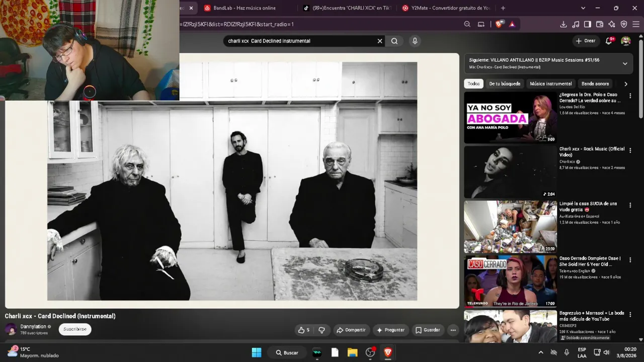Click the install app icon in address bar
Viewport: 644px width, 362px height.
pyautogui.click(x=481, y=24)
